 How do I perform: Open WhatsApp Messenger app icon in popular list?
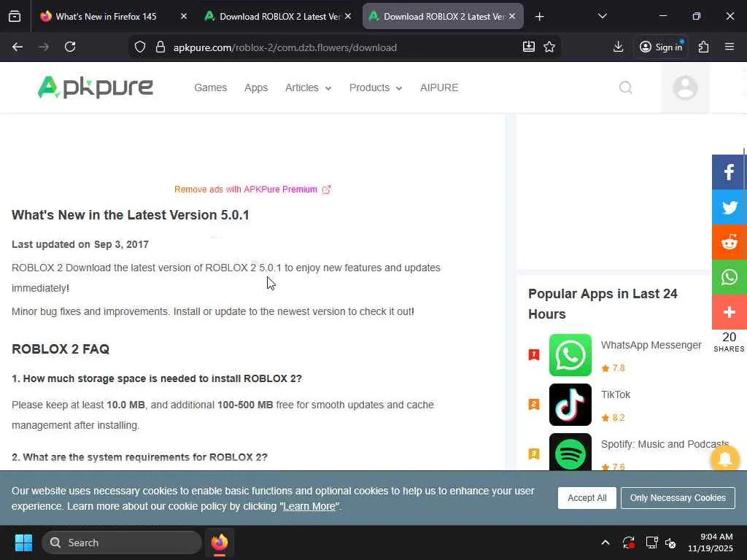point(570,355)
